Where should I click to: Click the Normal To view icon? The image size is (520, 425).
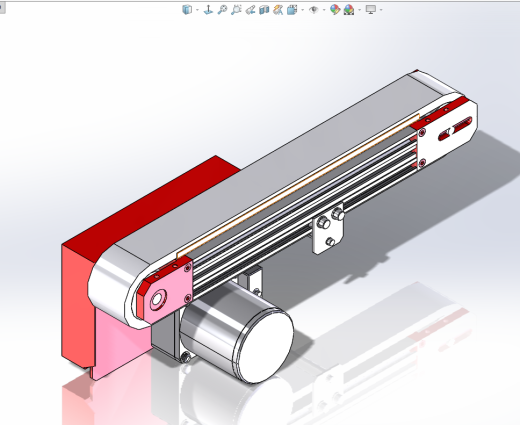click(x=208, y=9)
